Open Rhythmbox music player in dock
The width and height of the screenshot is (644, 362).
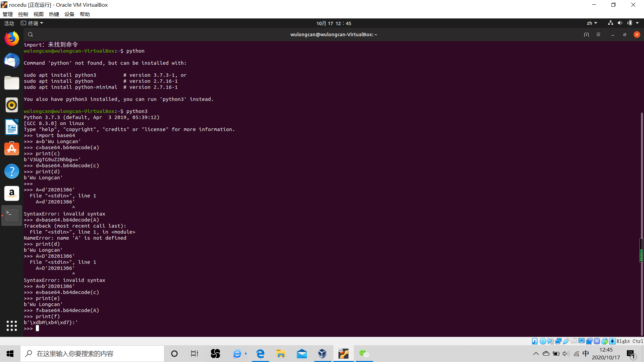pyautogui.click(x=12, y=105)
